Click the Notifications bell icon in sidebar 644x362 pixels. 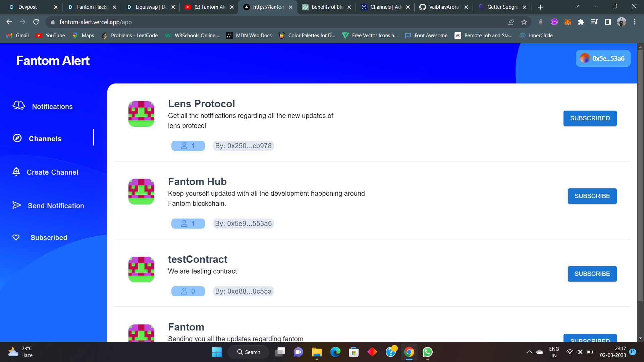tap(19, 106)
